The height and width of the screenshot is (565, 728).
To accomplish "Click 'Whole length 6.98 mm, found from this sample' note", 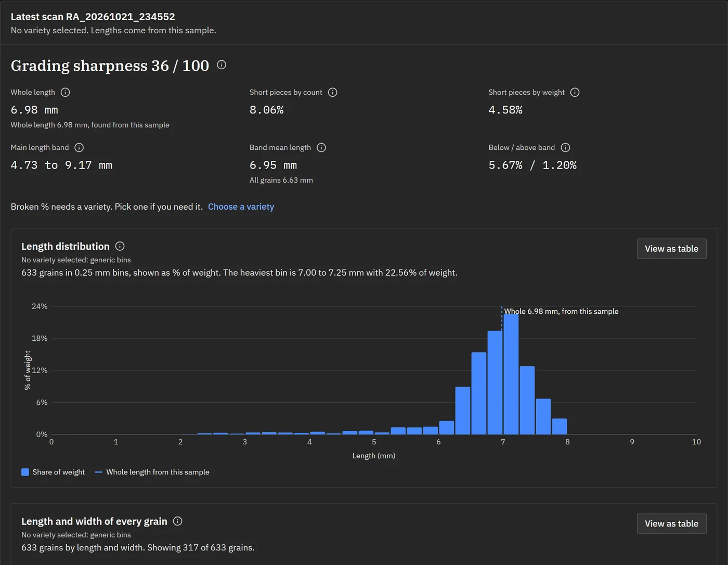I will tap(90, 125).
